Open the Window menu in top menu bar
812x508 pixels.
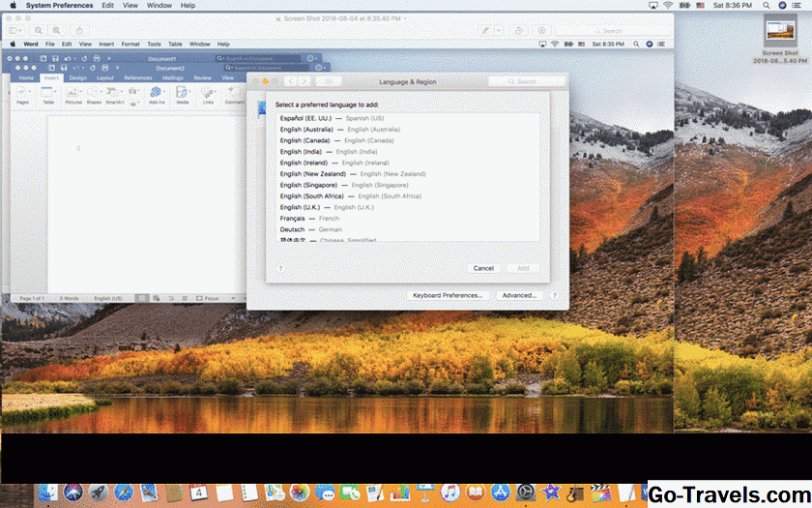[159, 5]
